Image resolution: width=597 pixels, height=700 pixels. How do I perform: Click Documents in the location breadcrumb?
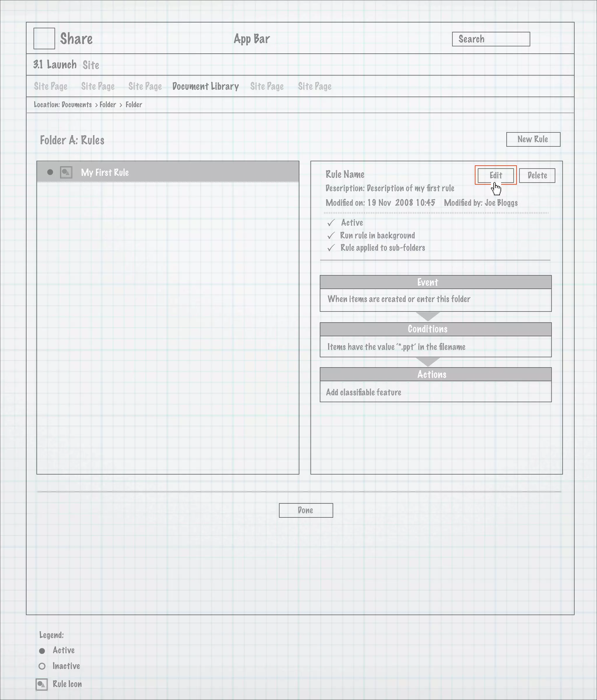tap(77, 105)
